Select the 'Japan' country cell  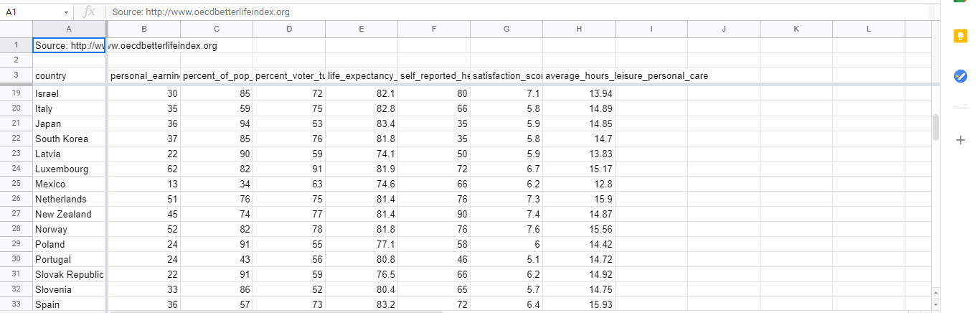point(70,123)
